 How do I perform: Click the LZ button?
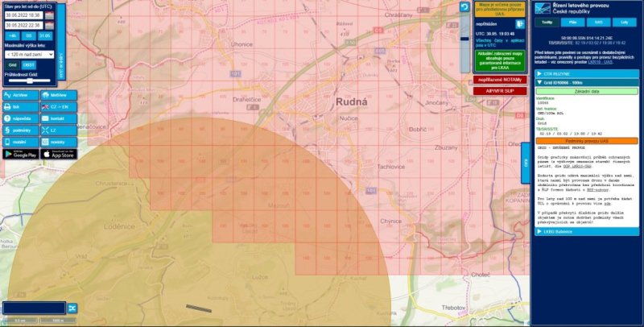click(59, 130)
